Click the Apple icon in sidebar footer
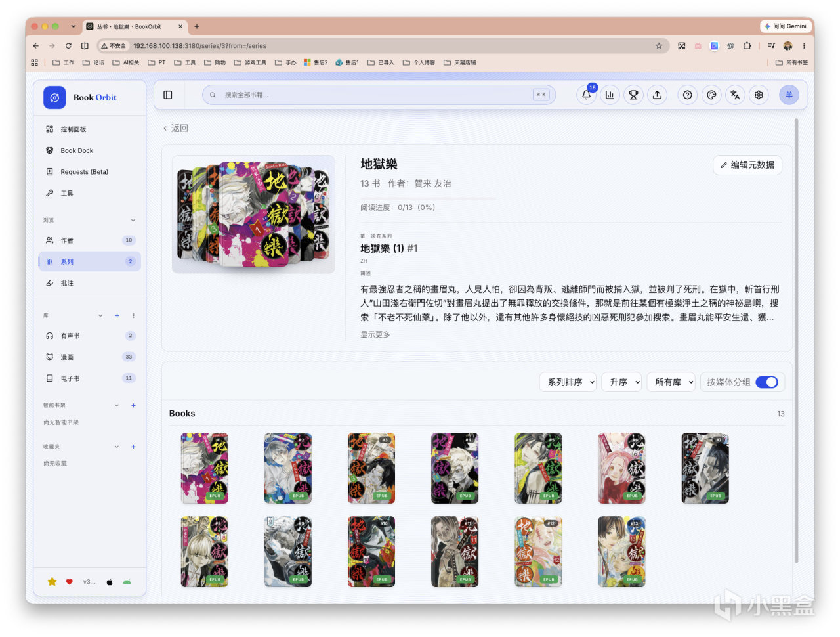 110,582
